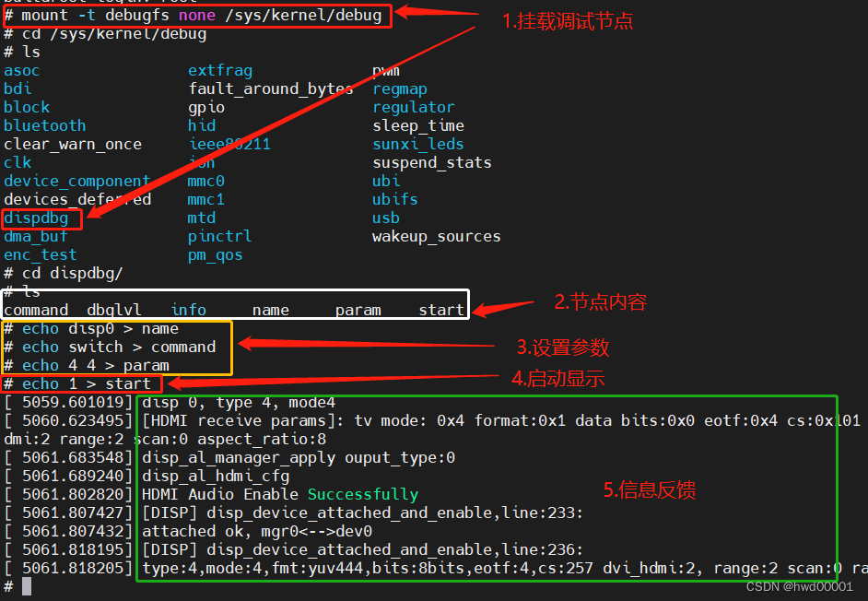Click the blinking terminal cursor block

[25, 585]
